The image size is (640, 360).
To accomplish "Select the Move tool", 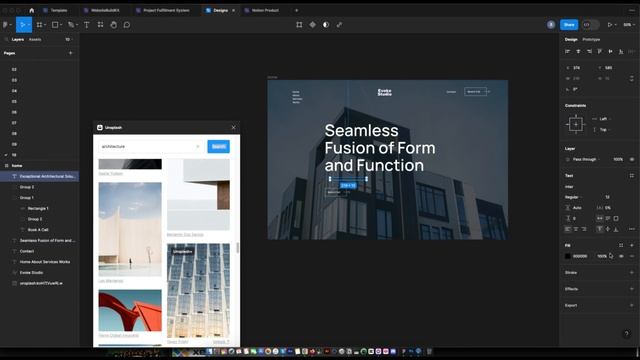I will [x=22, y=25].
